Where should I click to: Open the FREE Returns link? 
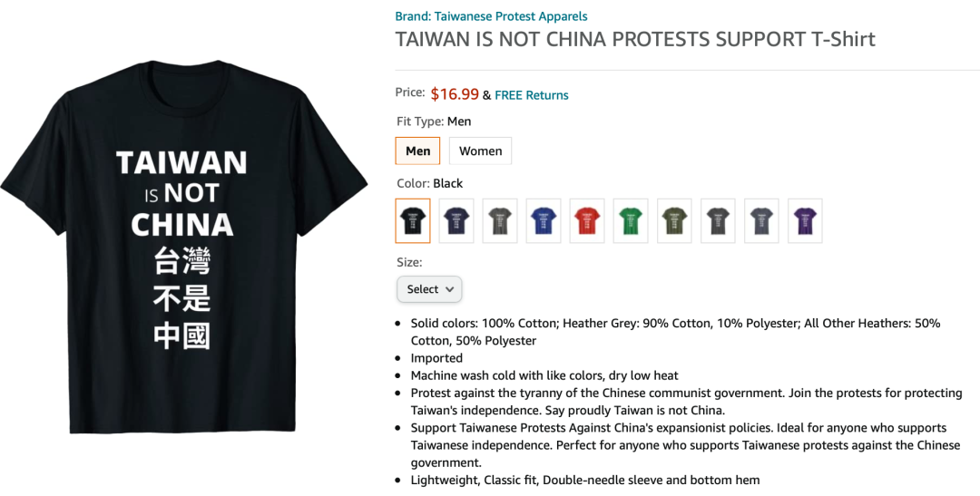(x=531, y=95)
